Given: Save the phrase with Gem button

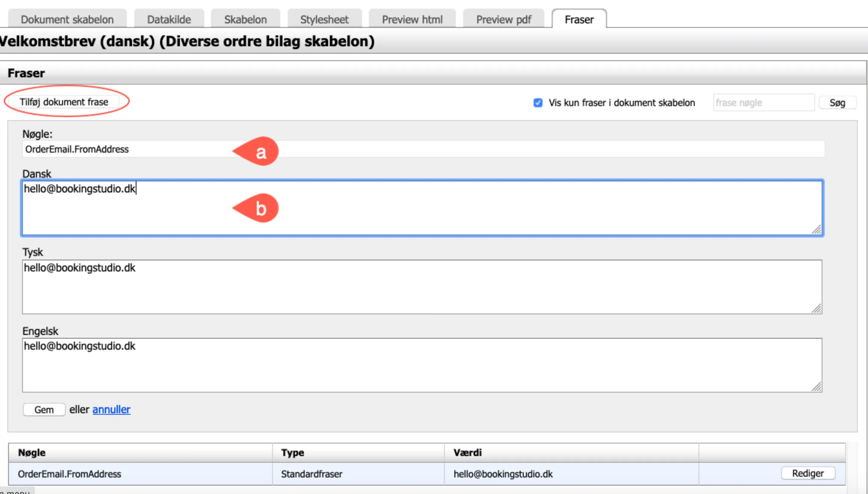Looking at the screenshot, I should tap(44, 410).
